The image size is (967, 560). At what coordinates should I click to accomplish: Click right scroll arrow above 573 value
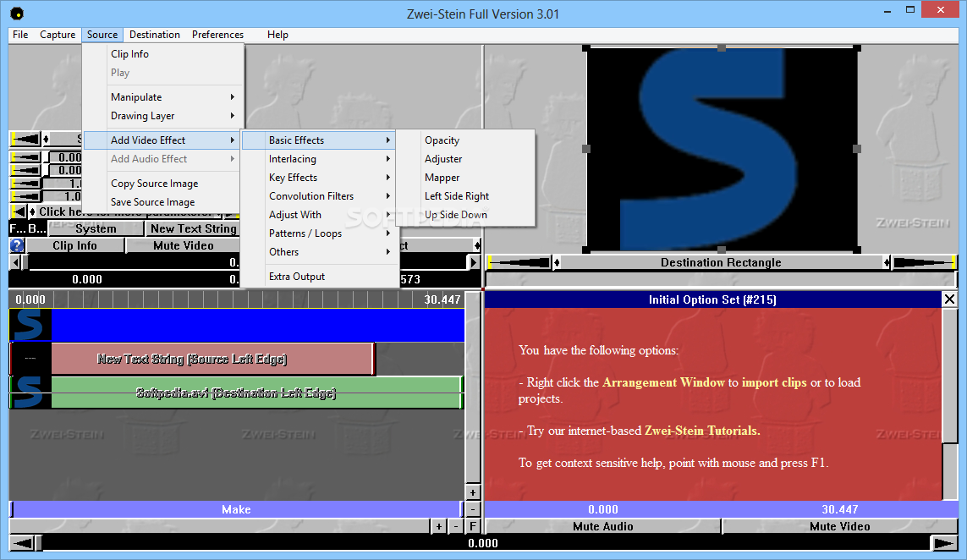(474, 262)
